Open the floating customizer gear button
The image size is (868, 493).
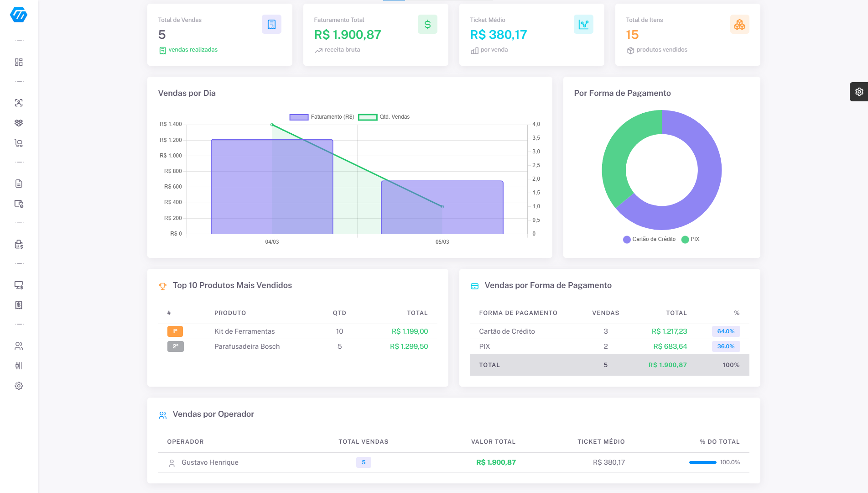[x=858, y=92]
